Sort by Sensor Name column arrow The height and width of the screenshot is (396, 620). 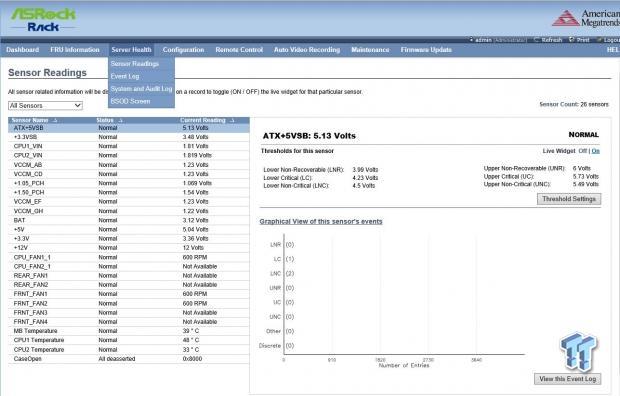coord(55,120)
